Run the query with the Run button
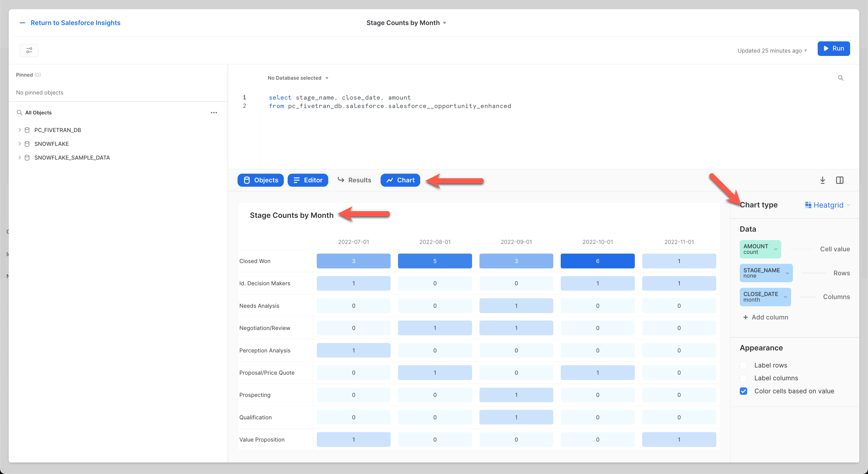The width and height of the screenshot is (868, 474). pos(834,48)
